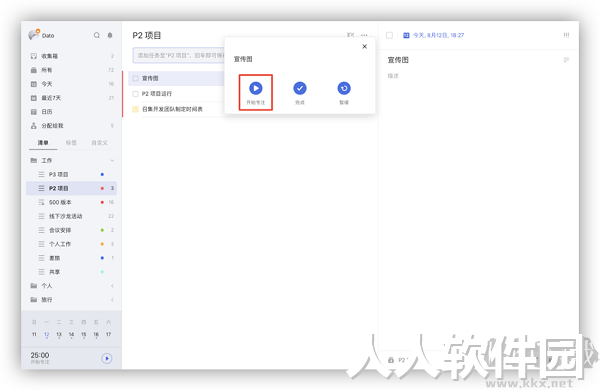This screenshot has height=390, width=600.
Task: Open P3 项目 list
Action: [x=72, y=175]
